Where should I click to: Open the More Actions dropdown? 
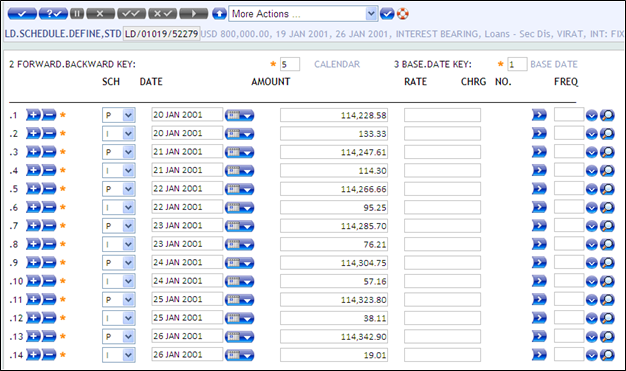click(x=303, y=14)
